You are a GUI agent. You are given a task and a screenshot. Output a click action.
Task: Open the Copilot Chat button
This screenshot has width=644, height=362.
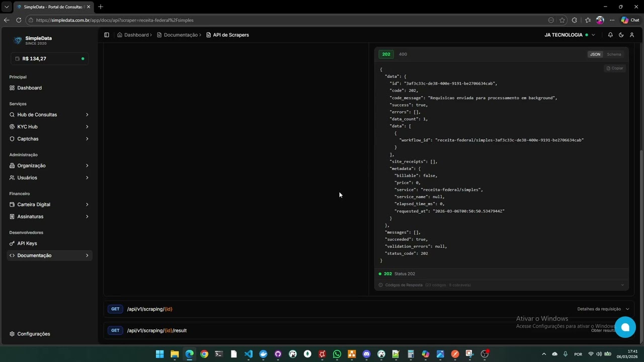pyautogui.click(x=630, y=20)
